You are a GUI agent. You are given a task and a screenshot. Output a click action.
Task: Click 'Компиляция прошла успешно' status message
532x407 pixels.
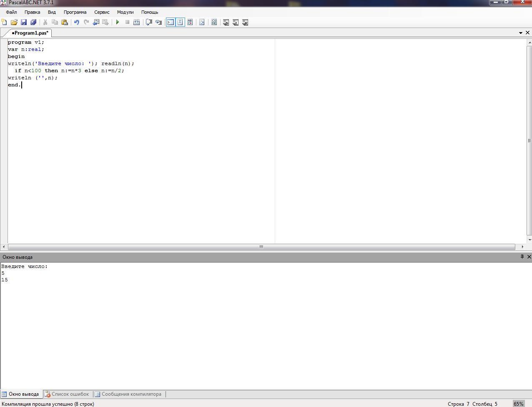pyautogui.click(x=48, y=404)
